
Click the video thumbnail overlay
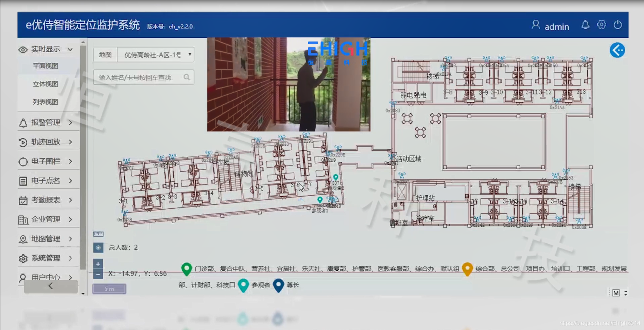[289, 84]
